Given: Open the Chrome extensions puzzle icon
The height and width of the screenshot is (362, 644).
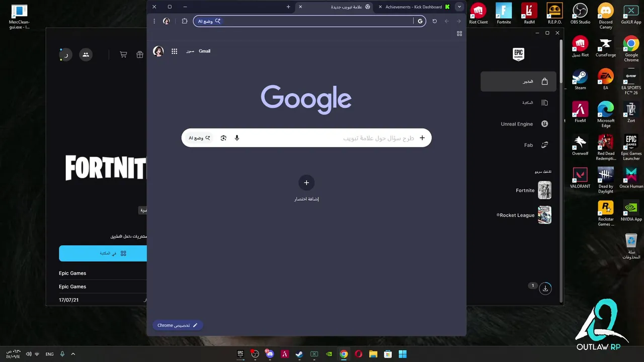Looking at the screenshot, I should 185,21.
